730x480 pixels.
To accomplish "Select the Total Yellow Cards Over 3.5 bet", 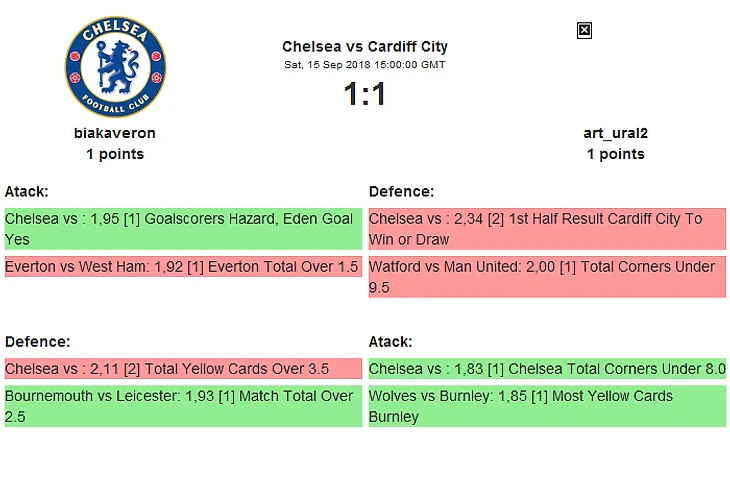I will (182, 369).
